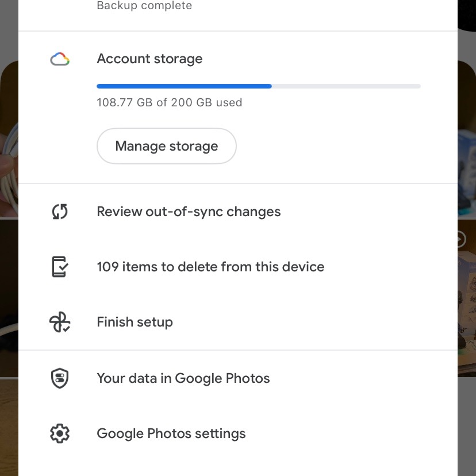Tap the dark photo thumbnail at upper right
The image size is (476, 476).
[x=467, y=14]
